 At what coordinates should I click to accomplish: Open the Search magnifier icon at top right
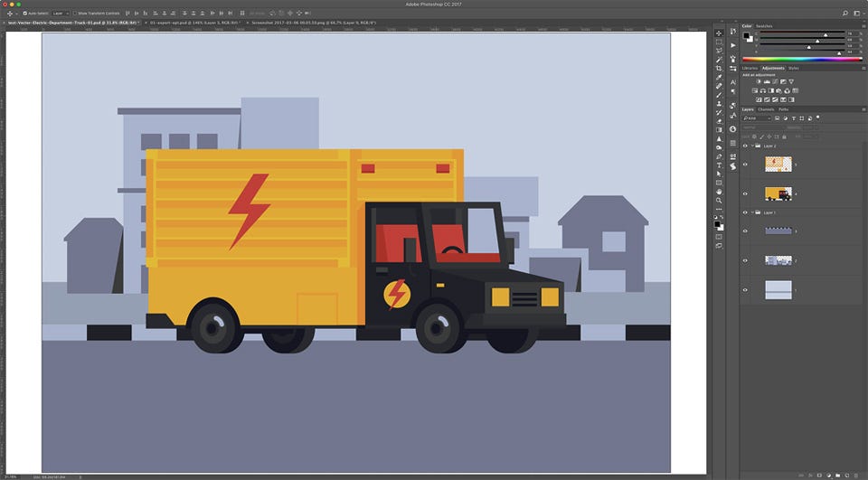coord(845,13)
